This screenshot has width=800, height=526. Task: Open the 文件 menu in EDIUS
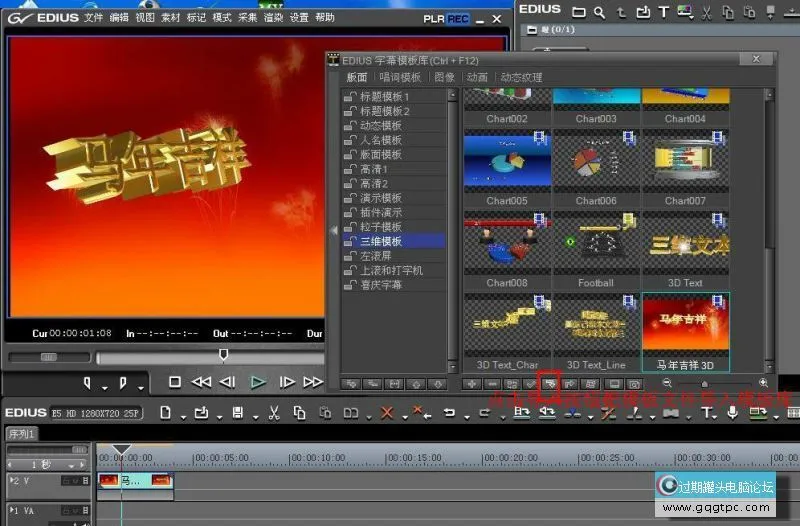pyautogui.click(x=93, y=17)
